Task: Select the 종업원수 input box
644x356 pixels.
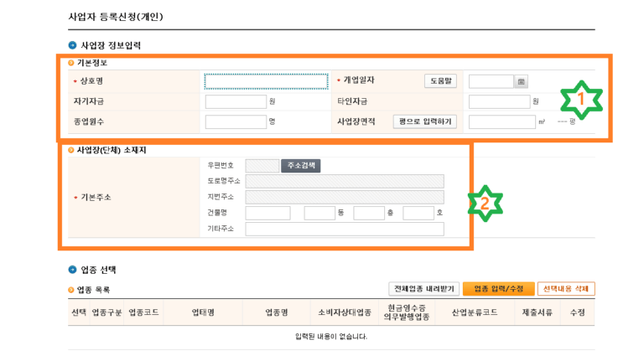Action: pos(236,122)
